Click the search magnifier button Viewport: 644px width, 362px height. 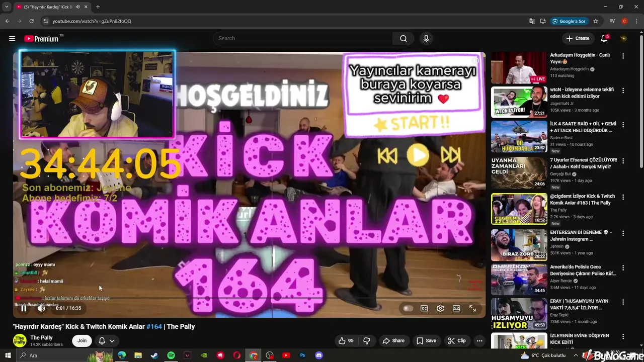click(x=404, y=38)
